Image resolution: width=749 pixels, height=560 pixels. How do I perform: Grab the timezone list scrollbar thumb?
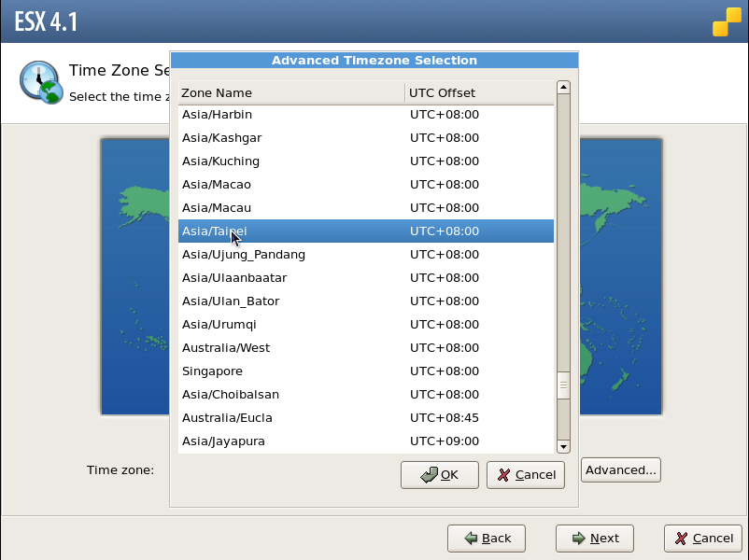pos(564,385)
